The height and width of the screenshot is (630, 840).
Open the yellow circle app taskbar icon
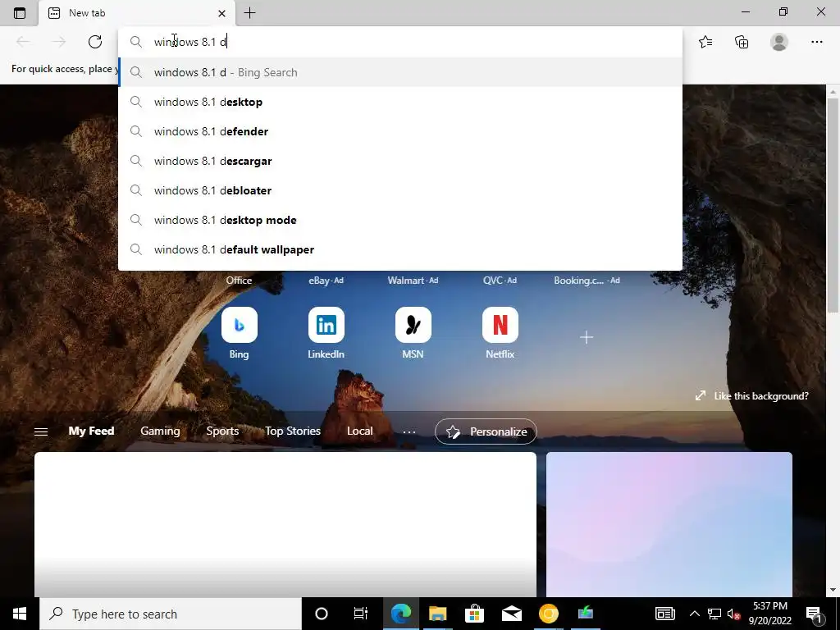click(x=548, y=614)
